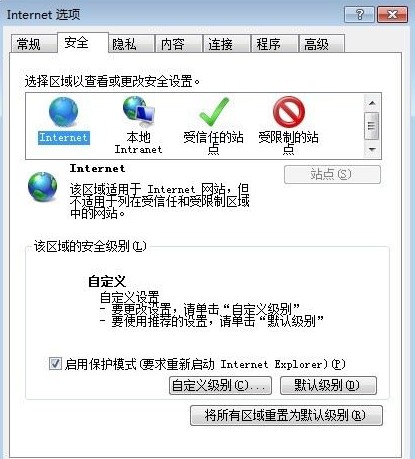Click the zone list scroll up arrow
This screenshot has height=459, width=415.
[x=372, y=103]
